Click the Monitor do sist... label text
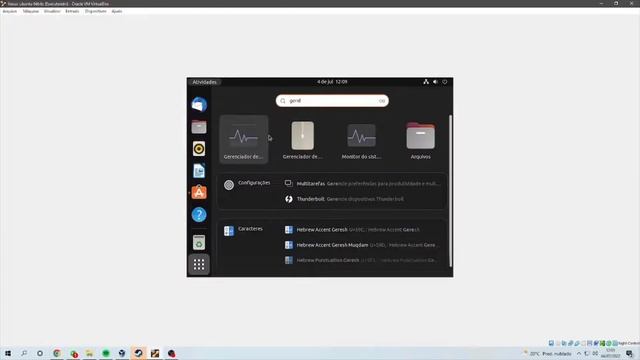The image size is (640, 360). pos(362,157)
